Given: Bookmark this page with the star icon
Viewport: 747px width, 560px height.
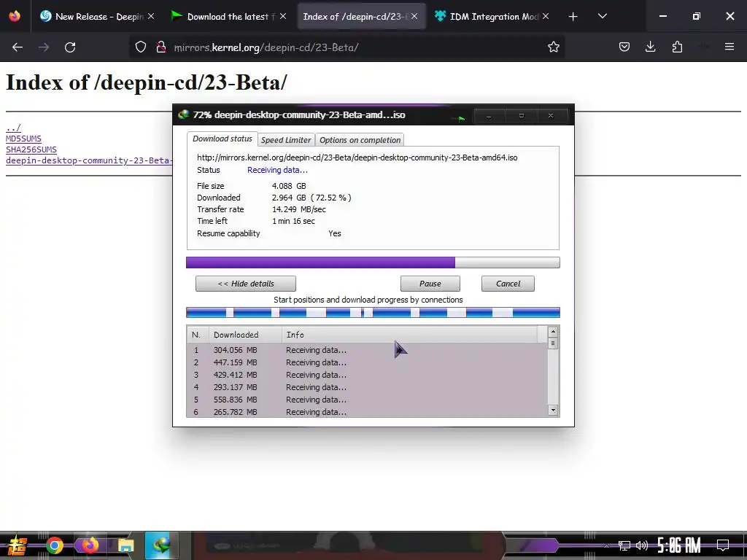Looking at the screenshot, I should (553, 47).
